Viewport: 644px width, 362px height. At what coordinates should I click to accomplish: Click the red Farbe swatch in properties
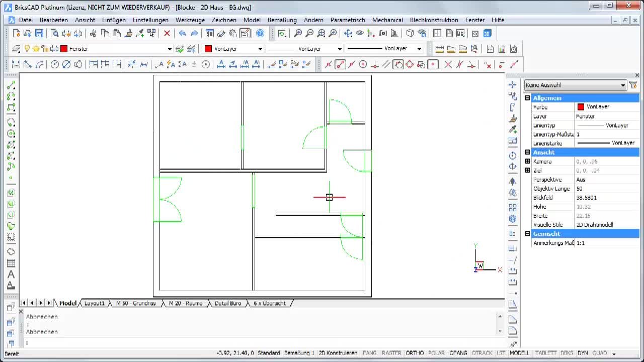pos(581,107)
